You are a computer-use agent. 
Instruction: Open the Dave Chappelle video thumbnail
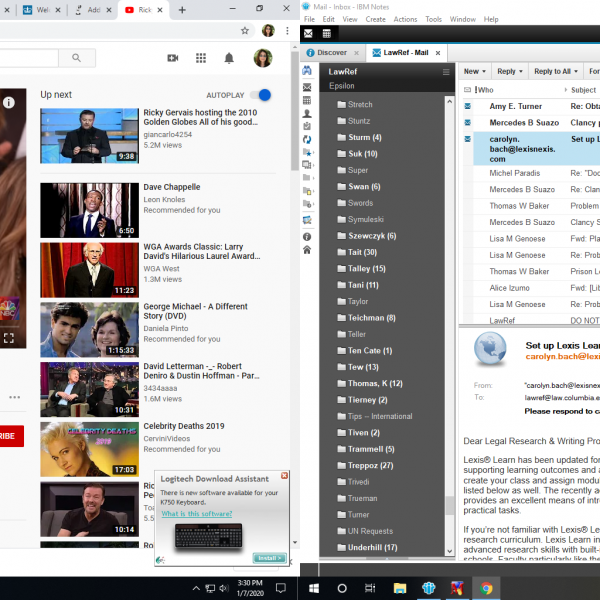coord(90,210)
